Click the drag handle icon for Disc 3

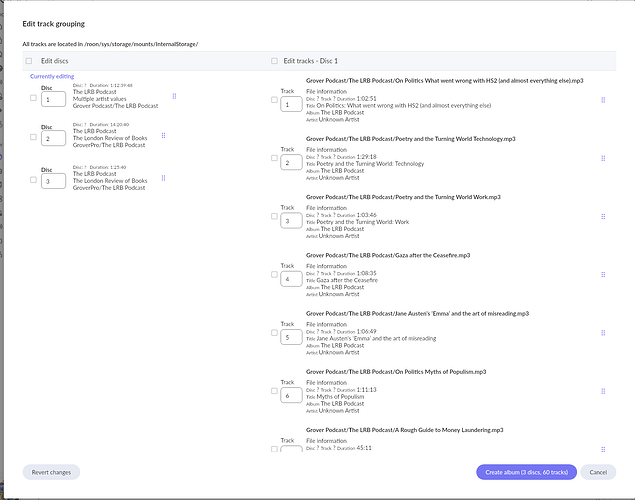tap(163, 178)
